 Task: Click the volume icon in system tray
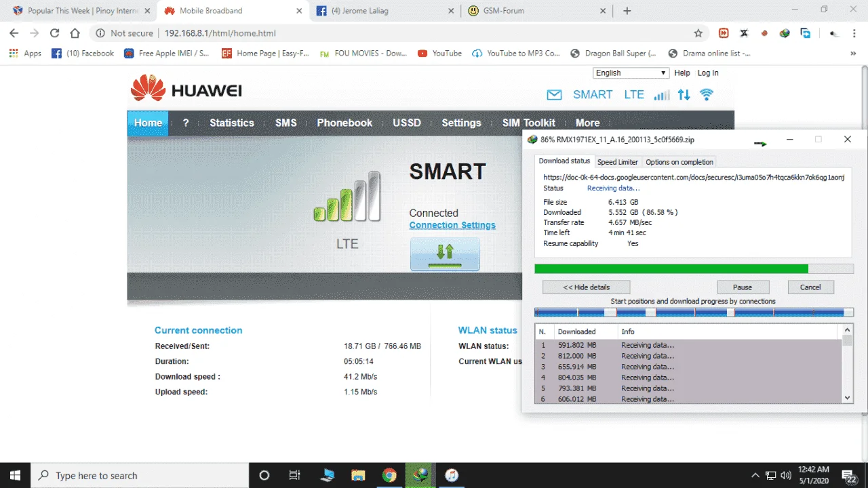(x=787, y=475)
